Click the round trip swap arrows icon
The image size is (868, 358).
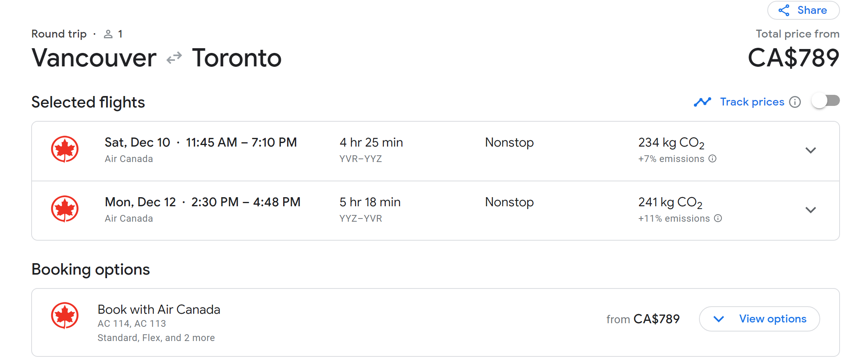pos(174,58)
